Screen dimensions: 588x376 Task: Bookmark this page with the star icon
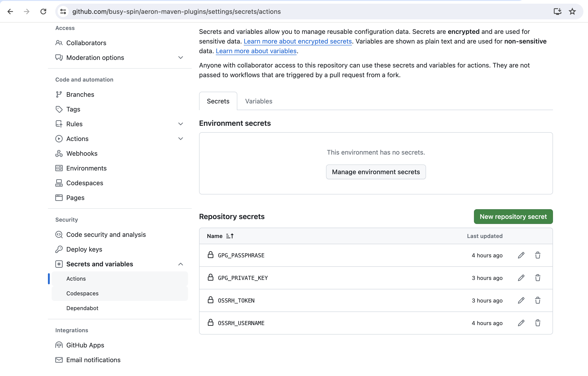click(x=572, y=12)
